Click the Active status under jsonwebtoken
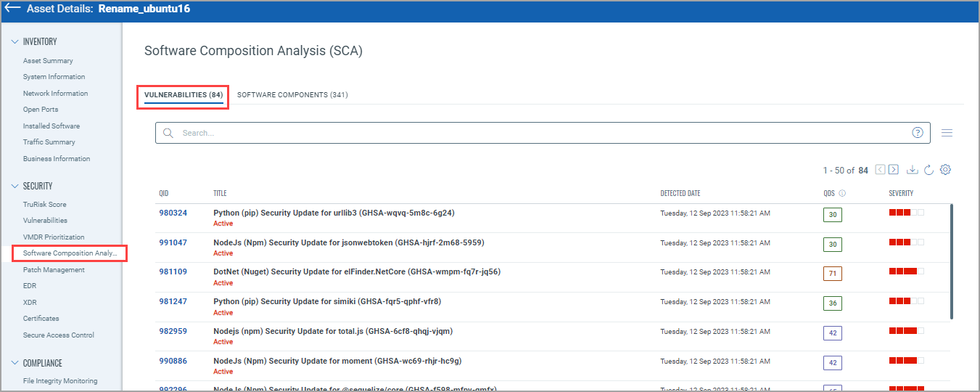 223,253
